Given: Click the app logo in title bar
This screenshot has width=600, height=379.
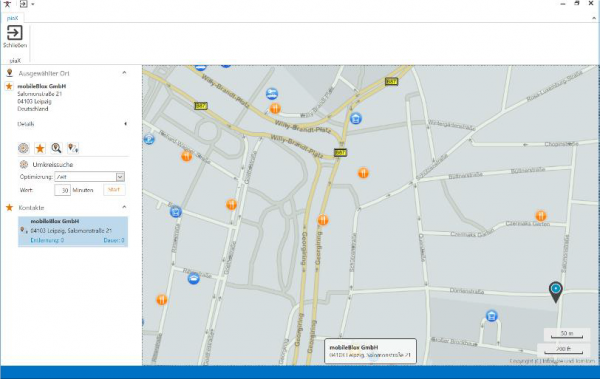Looking at the screenshot, I should 7,4.
